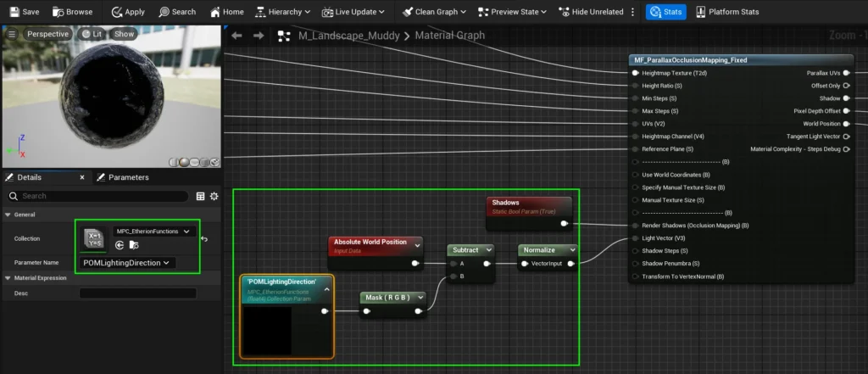
Task: Browse to the collection asset in Content Browser
Action: point(134,245)
